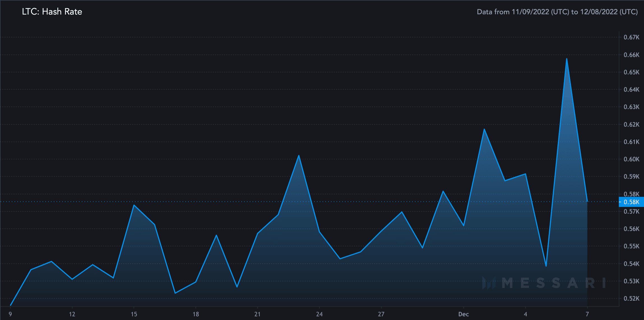Screen dimensions: 644x320
Task: Click the 24 date tick on axis
Action: [319, 314]
